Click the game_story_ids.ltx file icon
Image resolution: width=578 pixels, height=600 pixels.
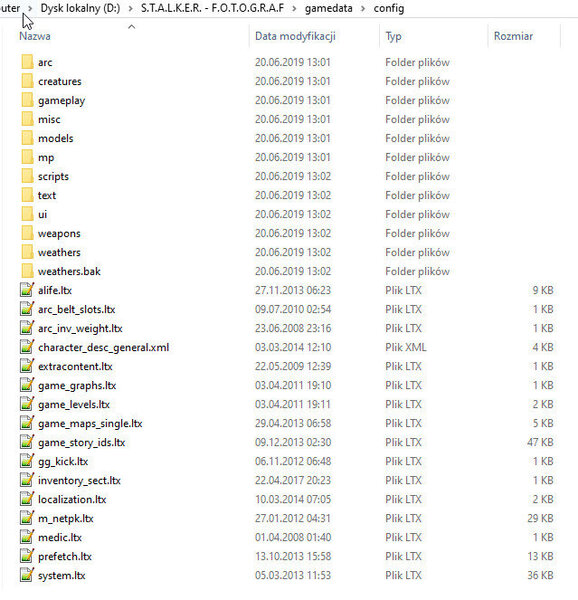[x=27, y=442]
